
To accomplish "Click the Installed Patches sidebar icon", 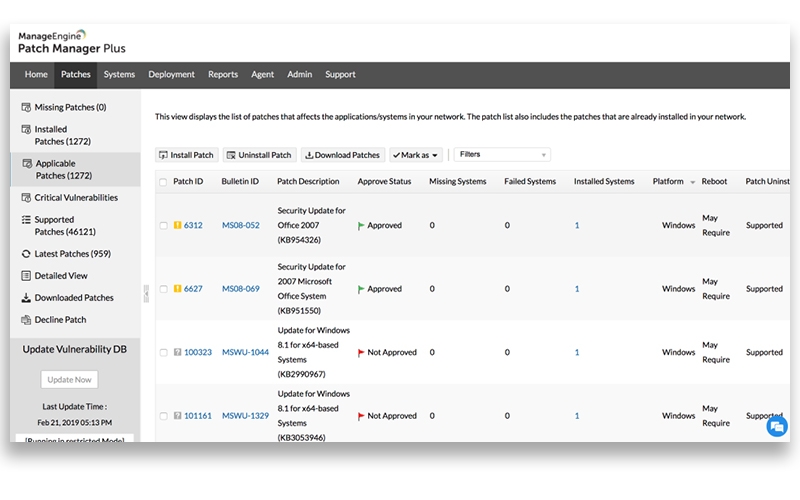I will 26,130.
